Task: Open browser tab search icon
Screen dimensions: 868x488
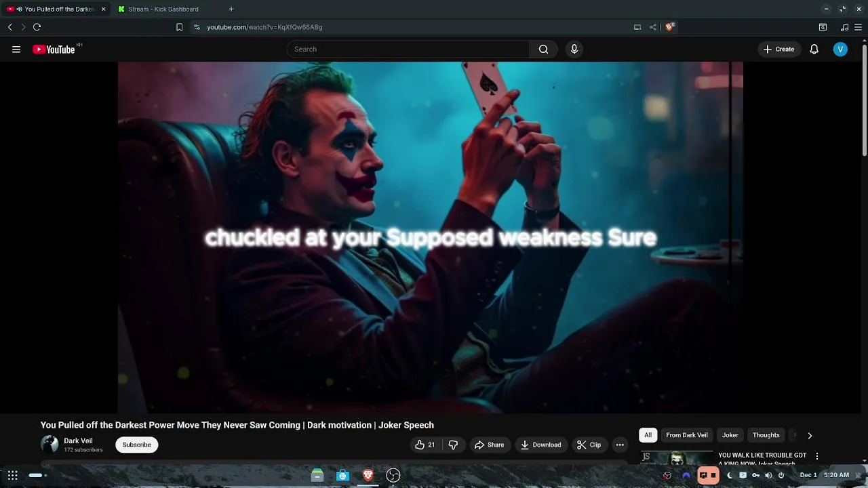Action: pyautogui.click(x=823, y=27)
